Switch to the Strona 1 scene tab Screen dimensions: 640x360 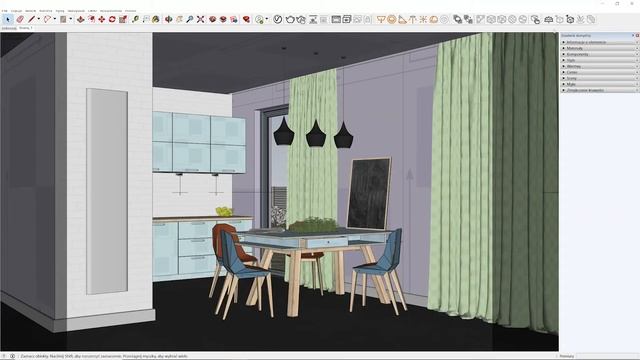(26, 28)
